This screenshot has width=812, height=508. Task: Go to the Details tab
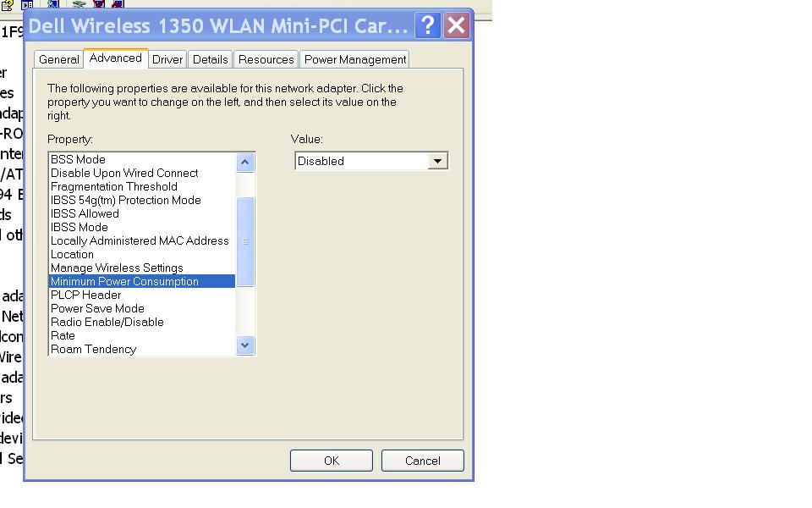click(x=211, y=59)
